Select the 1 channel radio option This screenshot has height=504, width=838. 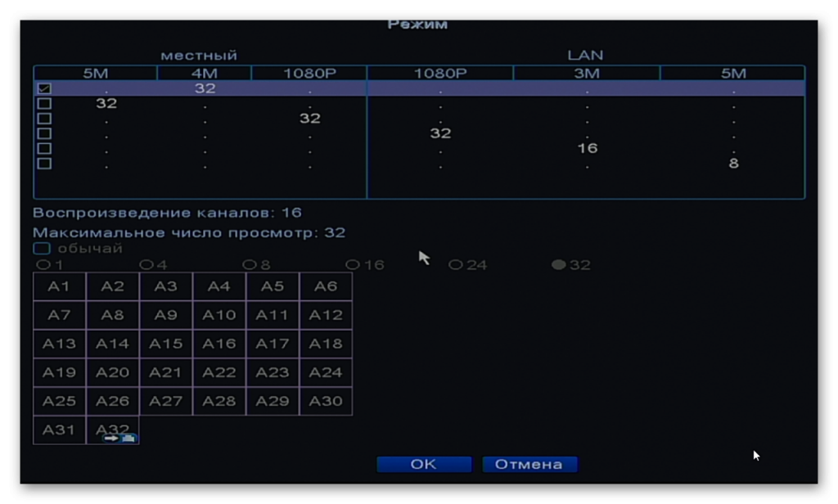pyautogui.click(x=43, y=264)
